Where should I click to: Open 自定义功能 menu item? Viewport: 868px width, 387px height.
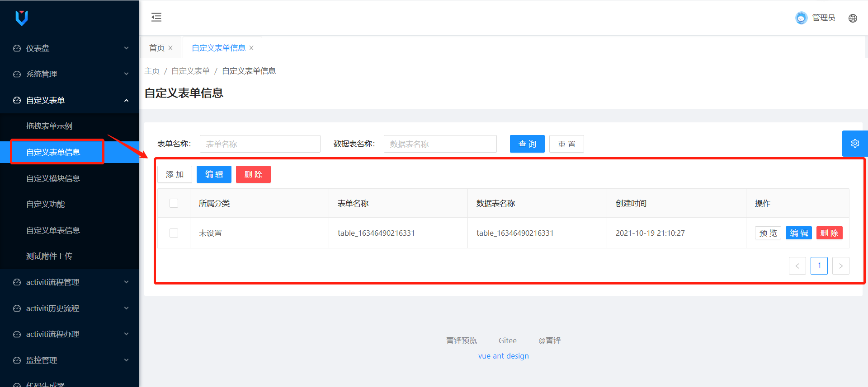69,204
